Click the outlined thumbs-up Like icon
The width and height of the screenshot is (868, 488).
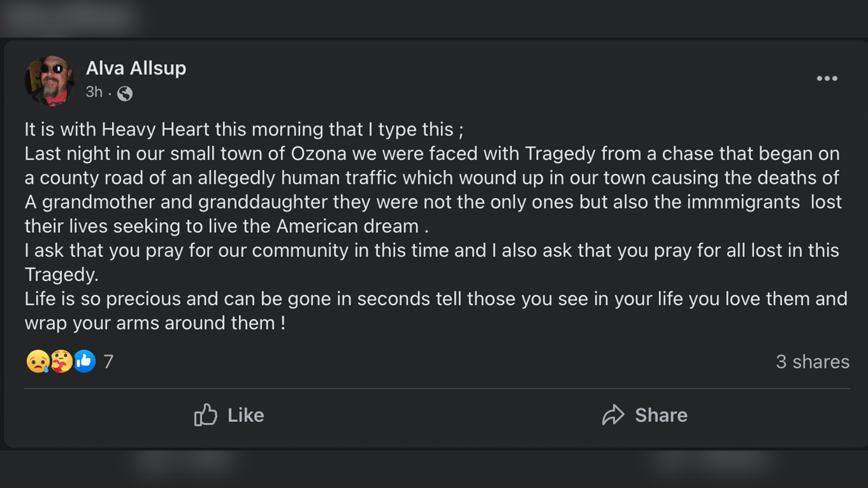click(x=206, y=415)
